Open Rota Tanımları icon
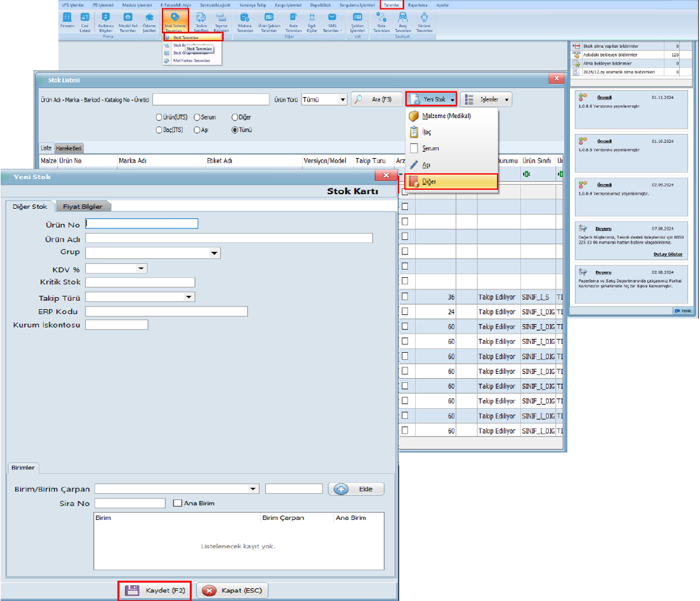700x601 pixels. tap(381, 20)
